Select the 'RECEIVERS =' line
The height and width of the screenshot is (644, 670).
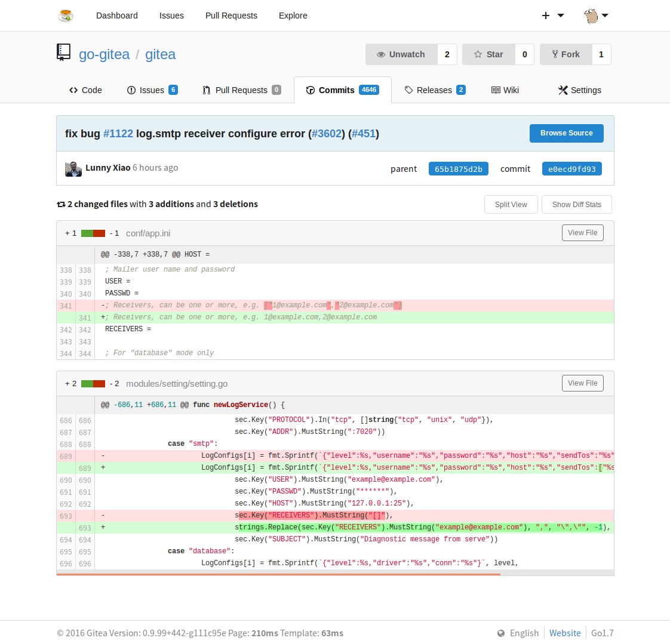[x=335, y=329]
